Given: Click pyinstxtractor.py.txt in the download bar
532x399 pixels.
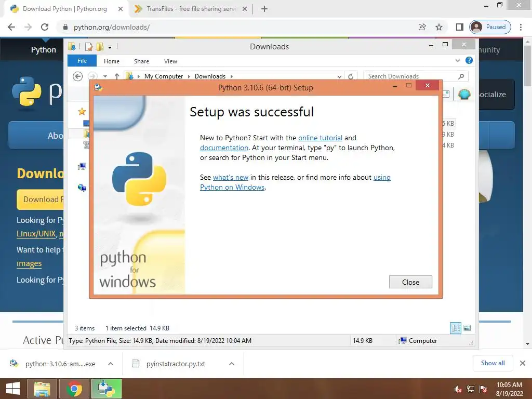Looking at the screenshot, I should 176,364.
